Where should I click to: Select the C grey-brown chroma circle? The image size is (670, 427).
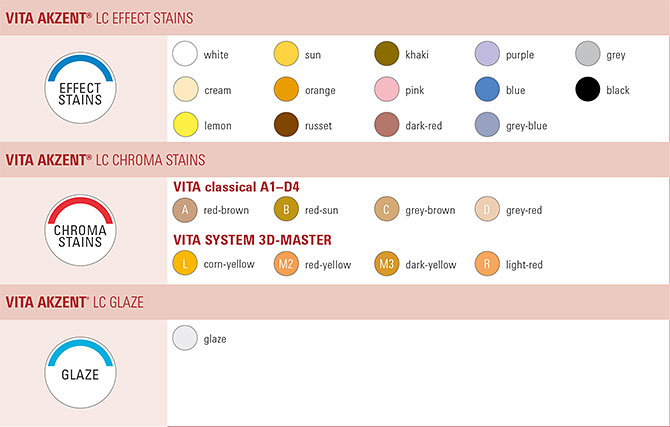click(x=387, y=210)
